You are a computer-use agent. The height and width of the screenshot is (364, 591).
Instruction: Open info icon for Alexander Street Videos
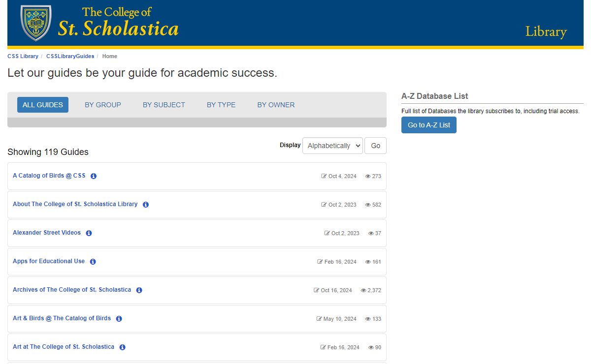coord(89,233)
